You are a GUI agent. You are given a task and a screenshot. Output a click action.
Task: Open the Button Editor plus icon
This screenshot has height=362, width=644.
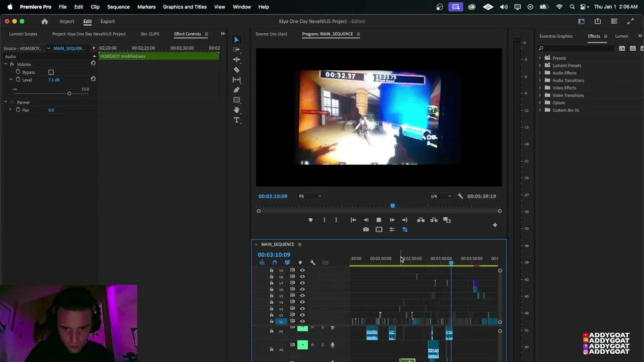click(495, 225)
